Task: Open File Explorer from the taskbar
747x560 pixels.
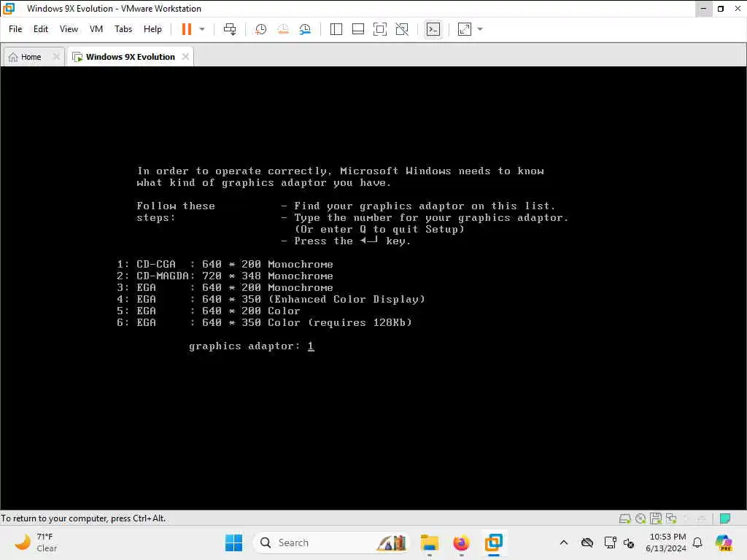Action: click(x=429, y=542)
